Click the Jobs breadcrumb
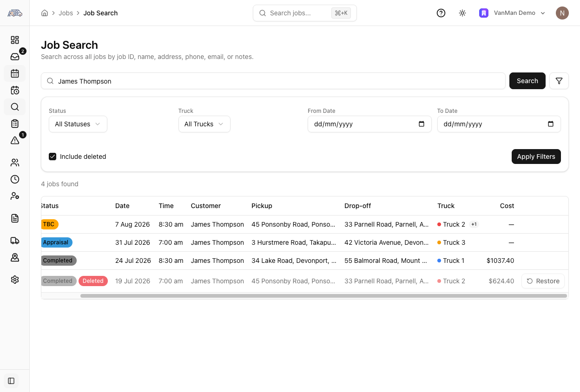Viewport: 580px width, 392px height. coord(66,13)
